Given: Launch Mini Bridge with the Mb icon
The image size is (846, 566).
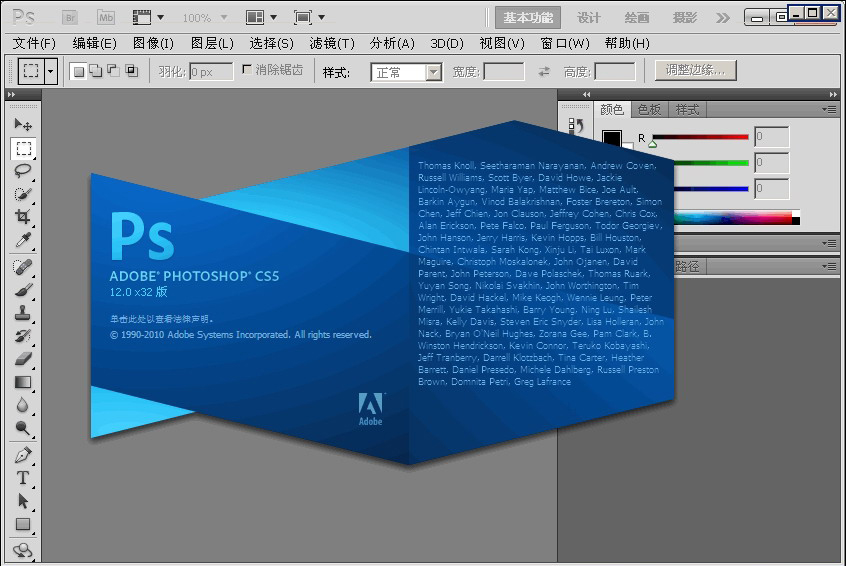Looking at the screenshot, I should tap(106, 18).
